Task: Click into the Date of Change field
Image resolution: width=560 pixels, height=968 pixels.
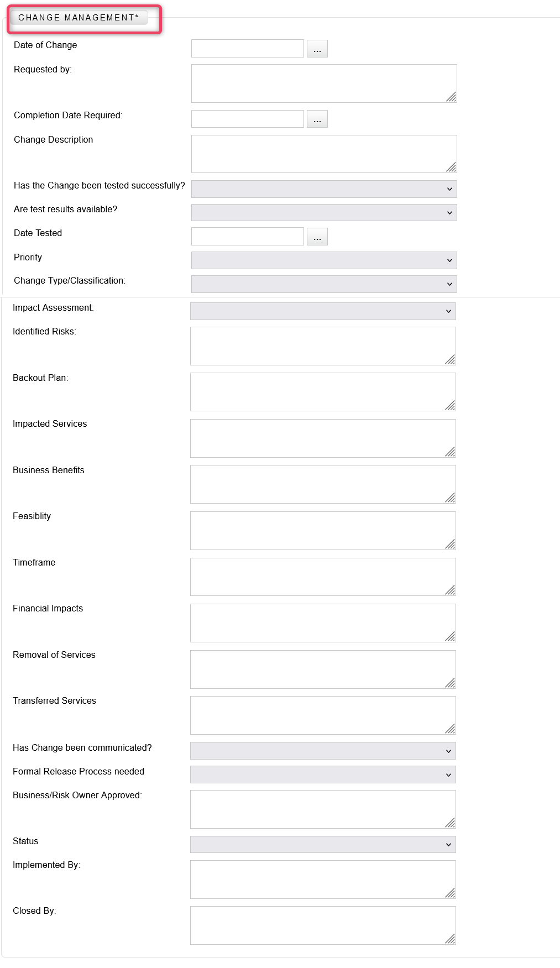Action: click(x=248, y=49)
